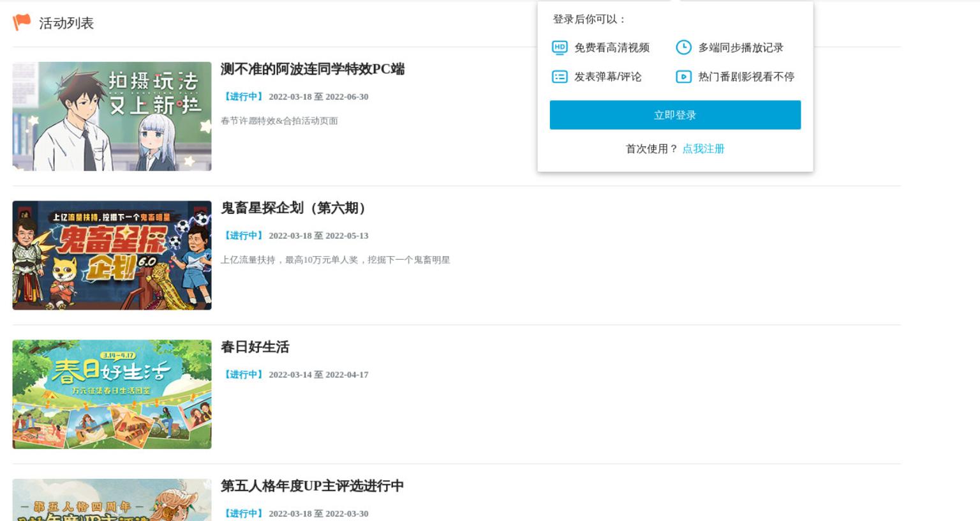Click 【进行中】 status for 春日好生活
The height and width of the screenshot is (521, 980).
pyautogui.click(x=244, y=375)
